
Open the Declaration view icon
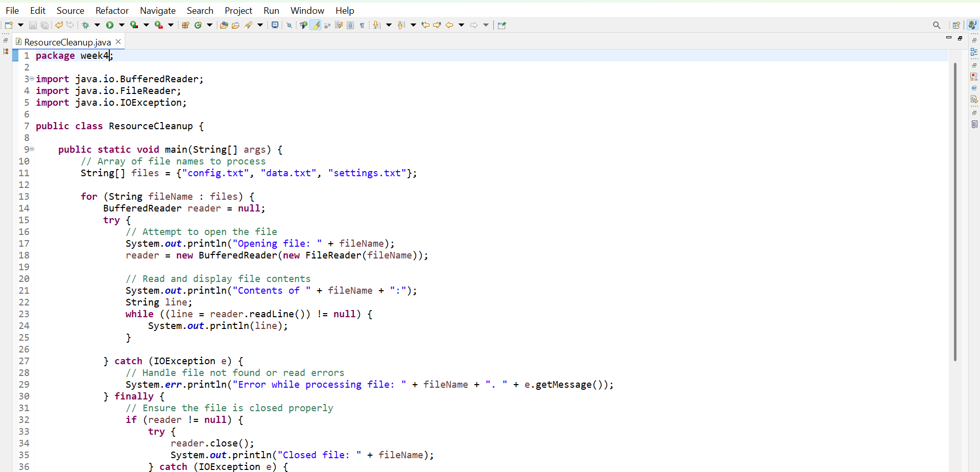point(974,99)
